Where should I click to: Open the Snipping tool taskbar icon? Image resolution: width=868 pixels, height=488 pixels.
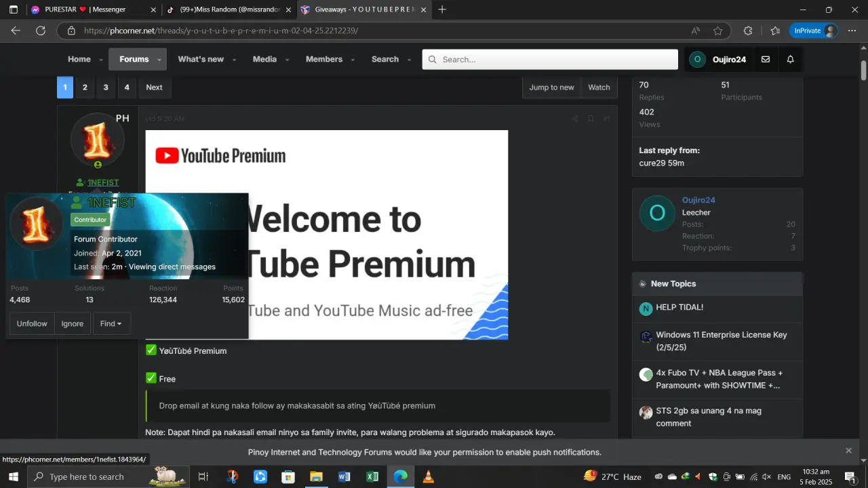click(232, 476)
